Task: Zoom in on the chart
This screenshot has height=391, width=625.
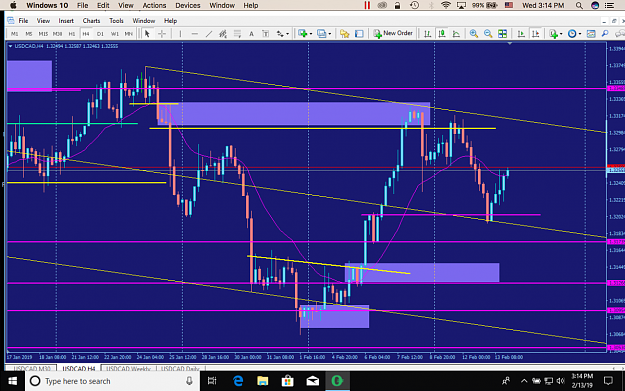Action: (x=474, y=34)
